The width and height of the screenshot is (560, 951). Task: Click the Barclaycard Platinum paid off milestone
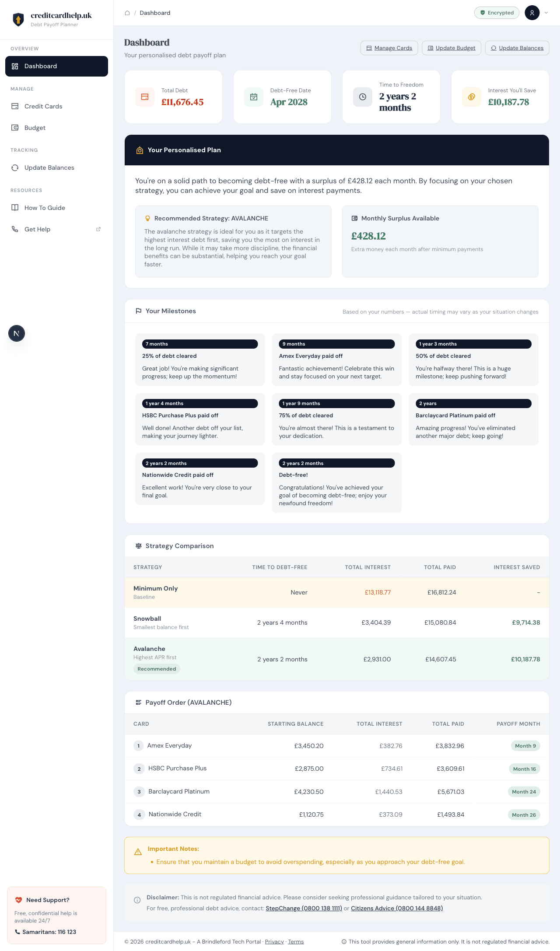473,419
